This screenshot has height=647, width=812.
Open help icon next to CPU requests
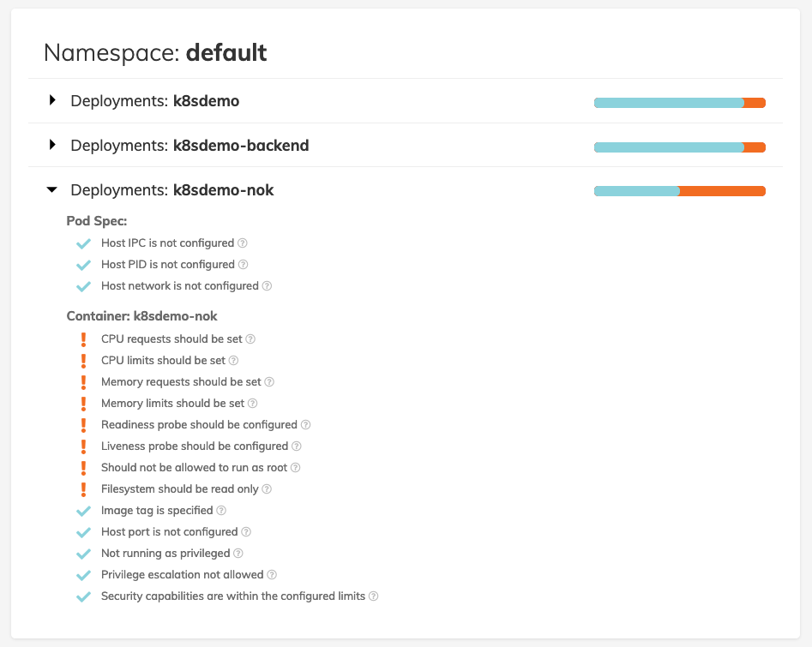pos(251,339)
